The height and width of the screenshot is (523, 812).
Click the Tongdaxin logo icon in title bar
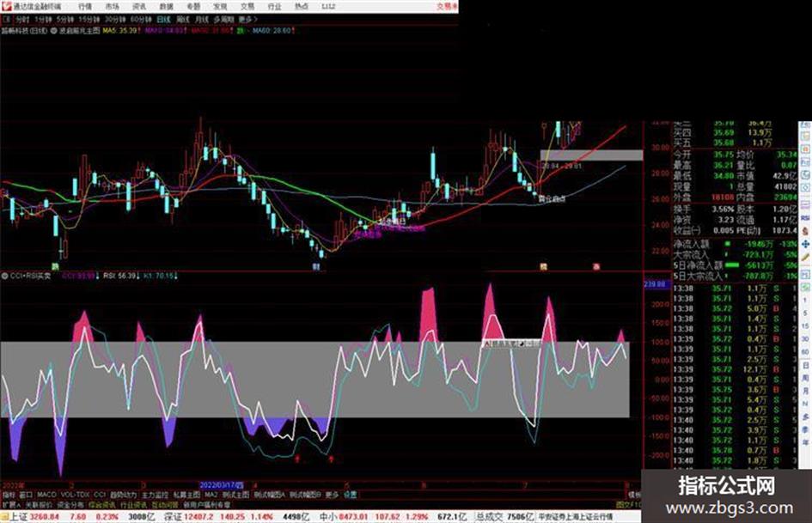tap(6, 6)
